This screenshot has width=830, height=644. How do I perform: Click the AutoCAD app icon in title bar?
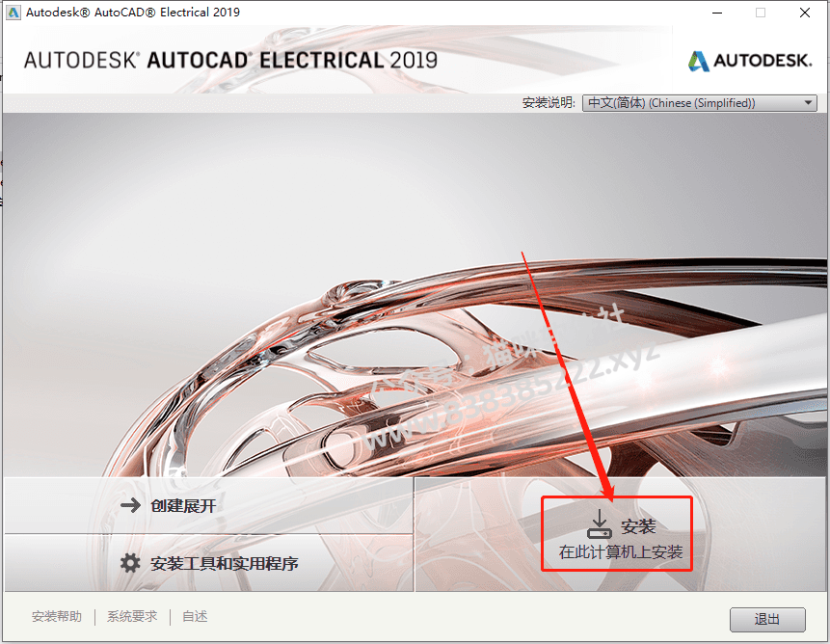(13, 13)
